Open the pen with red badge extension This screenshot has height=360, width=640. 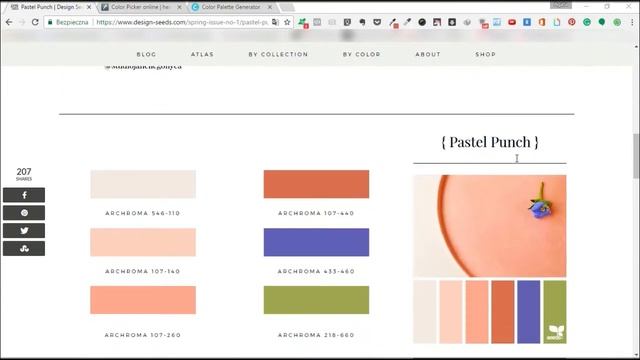[393, 22]
